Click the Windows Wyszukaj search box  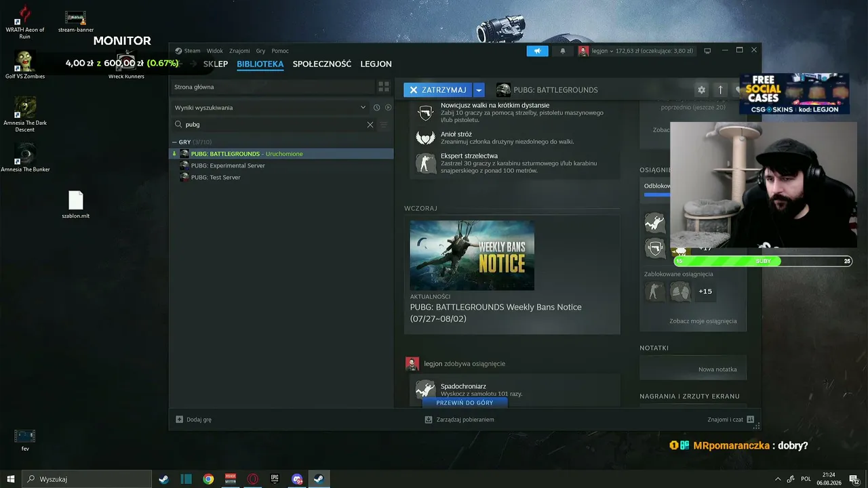86,479
